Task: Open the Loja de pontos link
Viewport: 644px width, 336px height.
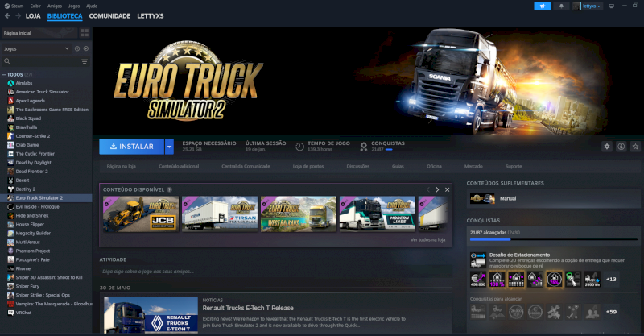Action: [308, 167]
